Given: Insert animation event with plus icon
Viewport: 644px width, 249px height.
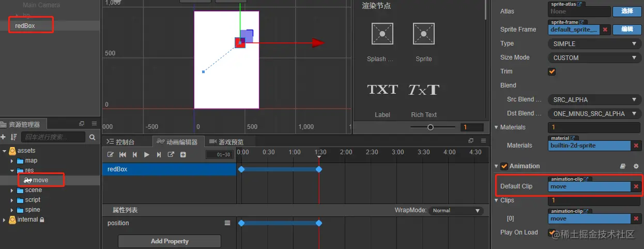Looking at the screenshot, I should point(183,154).
